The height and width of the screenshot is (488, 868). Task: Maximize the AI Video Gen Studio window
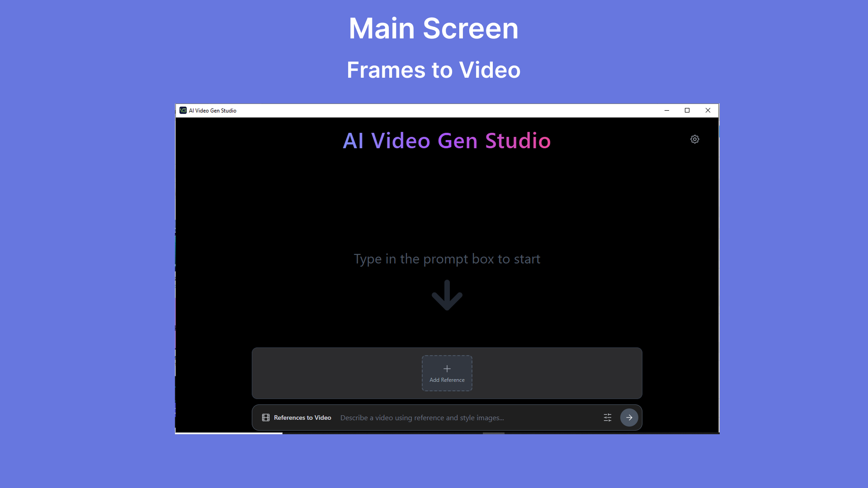pyautogui.click(x=687, y=110)
